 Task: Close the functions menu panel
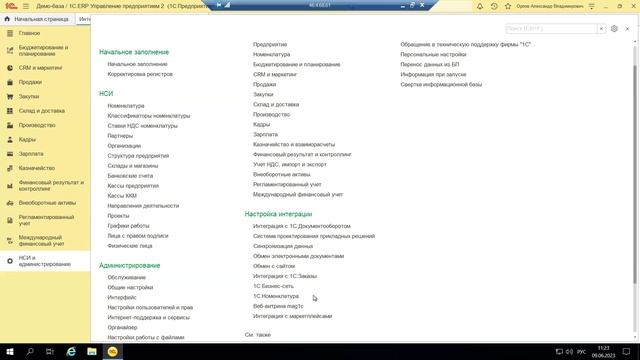[627, 29]
